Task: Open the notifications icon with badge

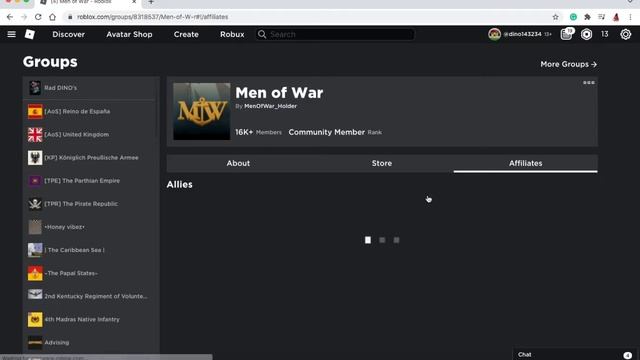Action: 567,34
